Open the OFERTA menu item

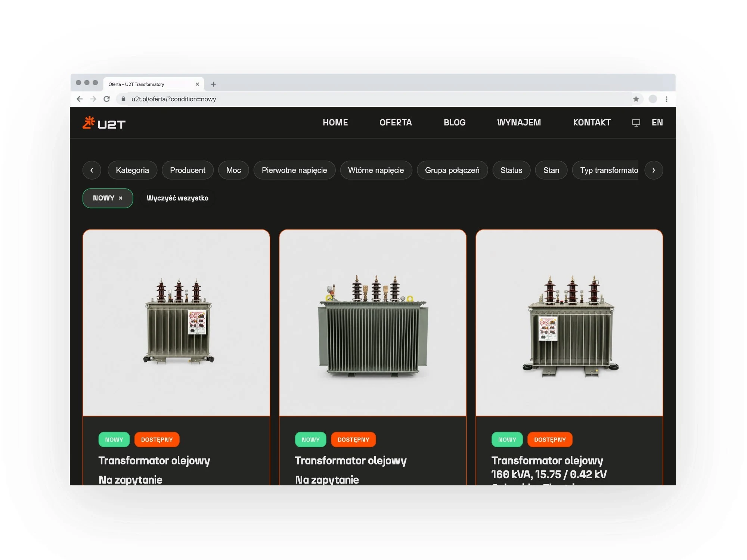pyautogui.click(x=396, y=122)
